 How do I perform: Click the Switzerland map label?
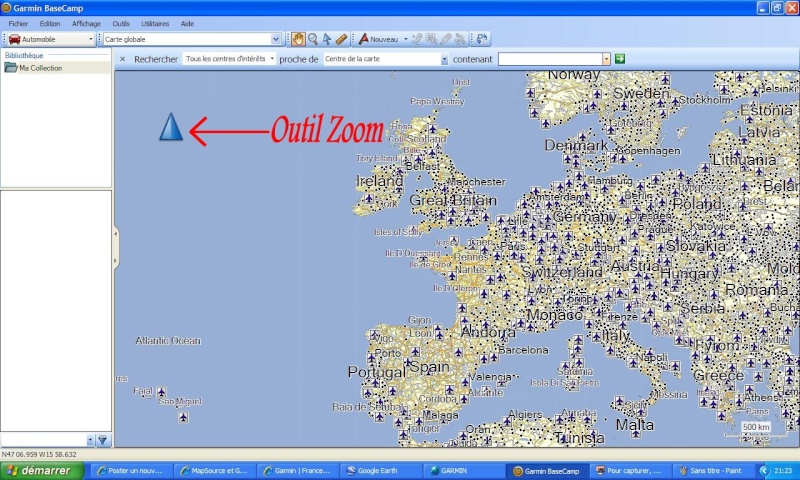[x=562, y=272]
